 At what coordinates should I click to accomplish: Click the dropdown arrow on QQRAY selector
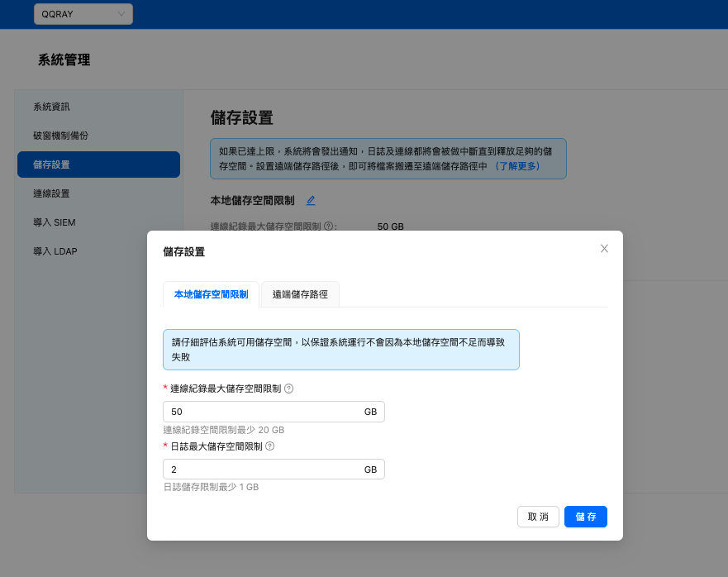[x=121, y=14]
